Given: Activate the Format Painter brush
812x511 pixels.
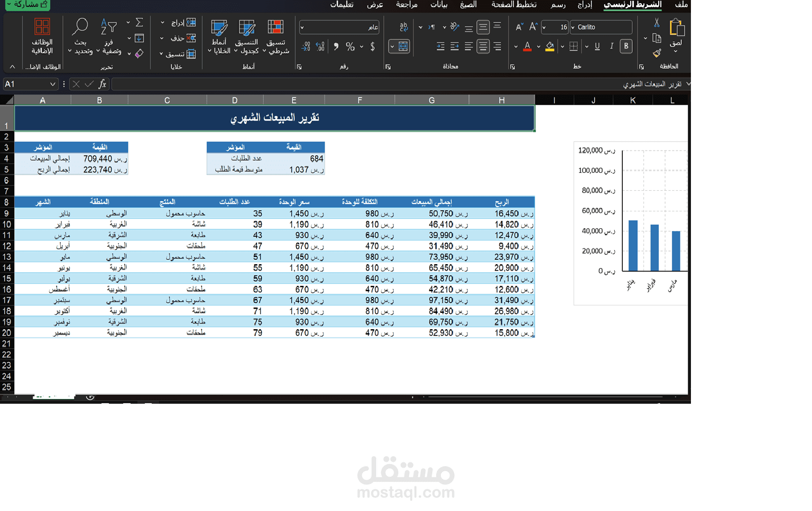Looking at the screenshot, I should [x=657, y=53].
